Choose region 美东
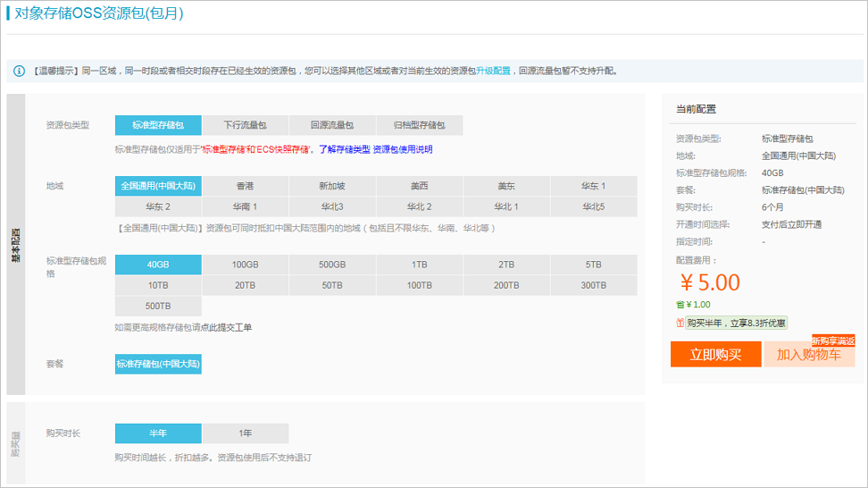The image size is (868, 488). click(506, 186)
